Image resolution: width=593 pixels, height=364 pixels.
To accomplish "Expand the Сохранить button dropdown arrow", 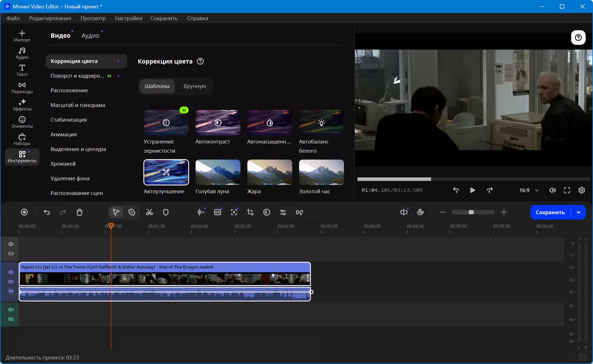I will click(x=579, y=212).
